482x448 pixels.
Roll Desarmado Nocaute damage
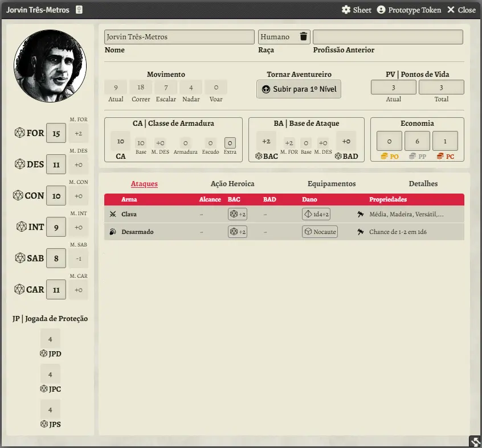(x=320, y=232)
